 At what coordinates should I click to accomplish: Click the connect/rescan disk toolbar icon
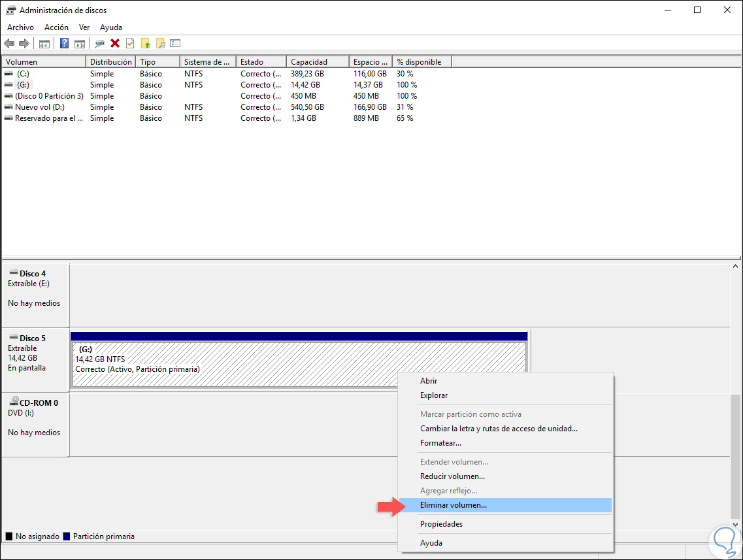click(x=99, y=44)
